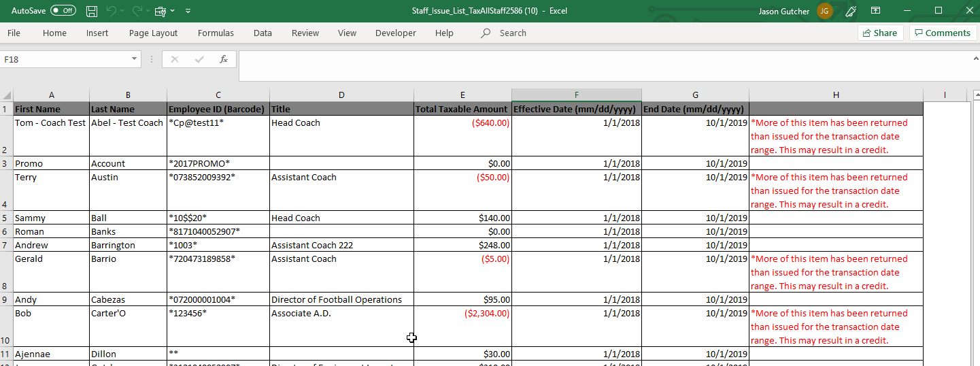Select column F header
The width and height of the screenshot is (980, 366).
point(577,95)
